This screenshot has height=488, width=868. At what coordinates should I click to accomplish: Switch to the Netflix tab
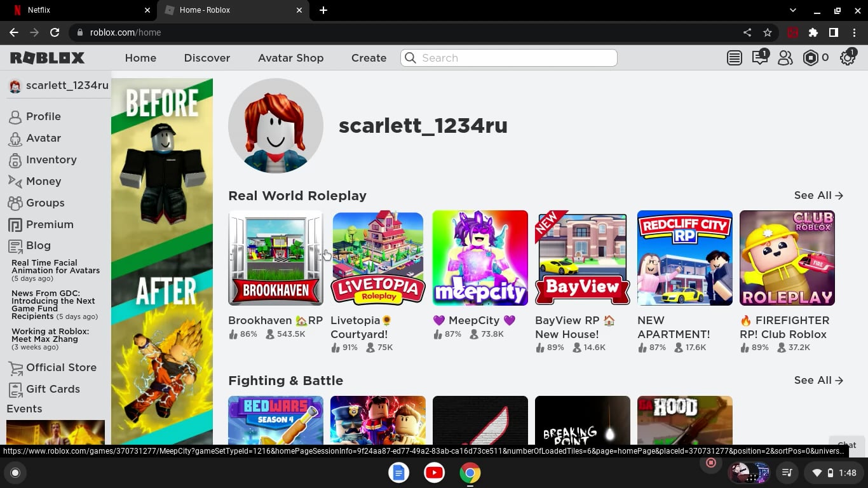(x=78, y=10)
